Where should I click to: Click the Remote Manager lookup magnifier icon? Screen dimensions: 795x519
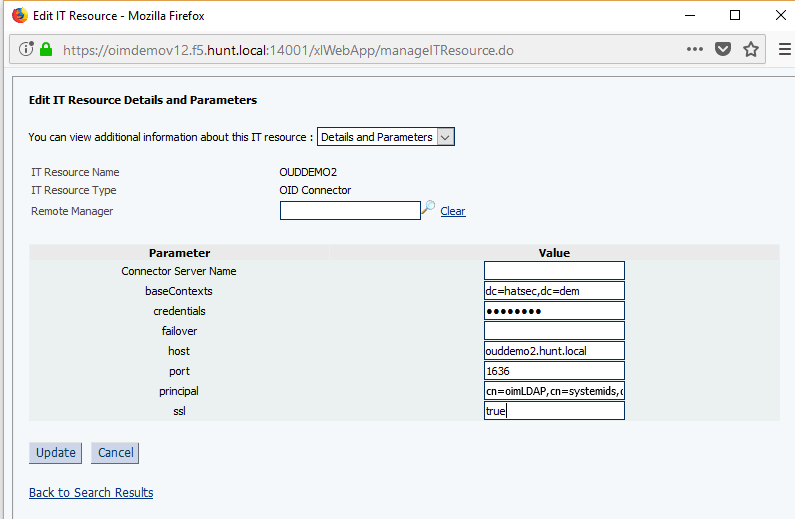pos(429,208)
